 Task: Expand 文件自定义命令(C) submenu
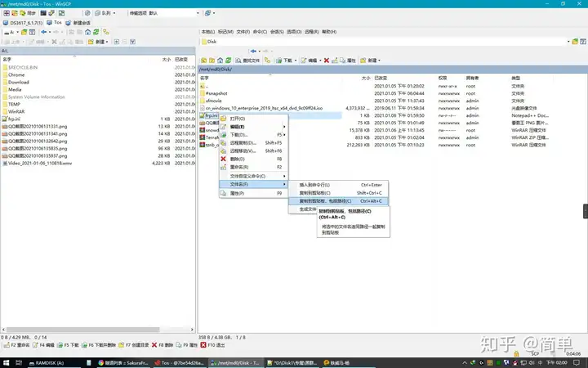point(253,176)
